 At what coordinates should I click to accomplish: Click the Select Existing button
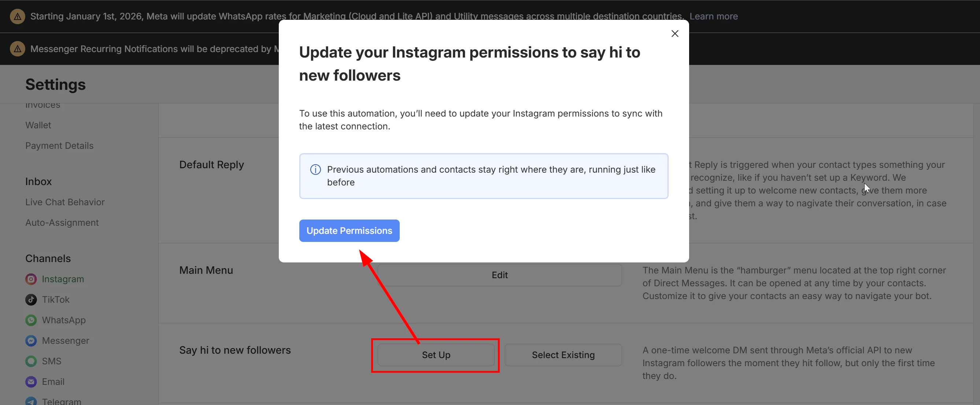click(x=563, y=355)
